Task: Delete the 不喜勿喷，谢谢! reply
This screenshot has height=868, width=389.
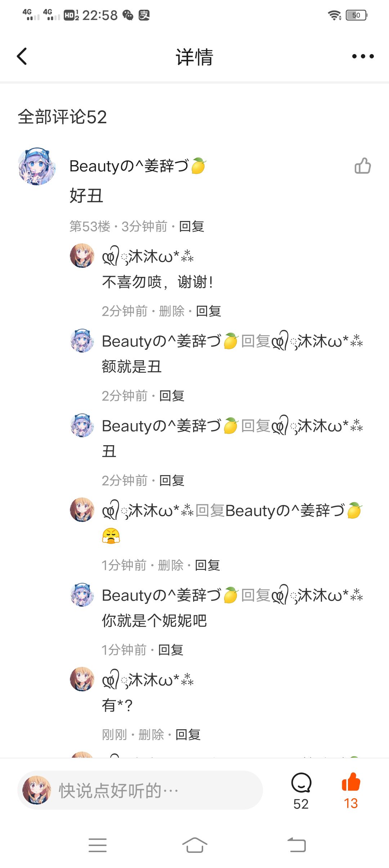Action: 171,311
